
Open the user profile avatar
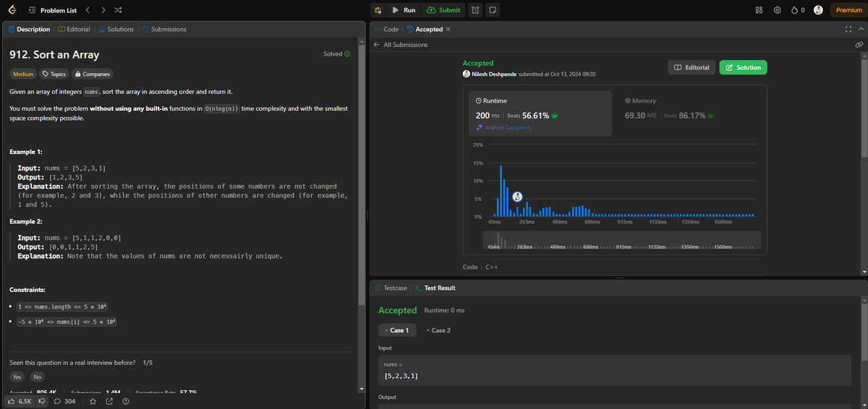818,10
